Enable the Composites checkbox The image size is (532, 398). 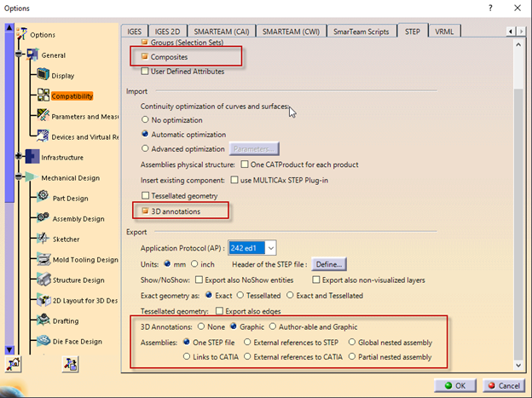pos(144,57)
